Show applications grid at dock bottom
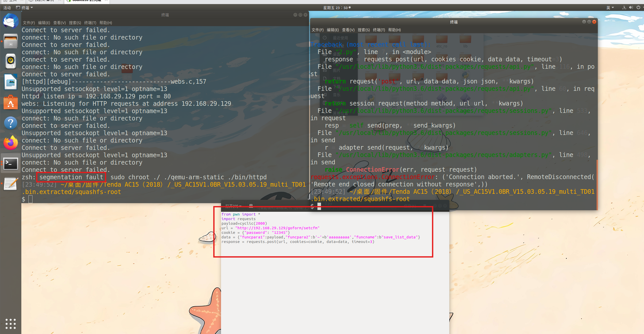This screenshot has width=644, height=334. (x=11, y=324)
